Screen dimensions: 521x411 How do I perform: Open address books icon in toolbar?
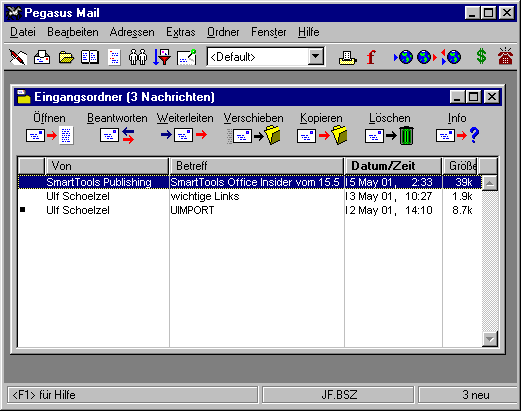[90, 57]
